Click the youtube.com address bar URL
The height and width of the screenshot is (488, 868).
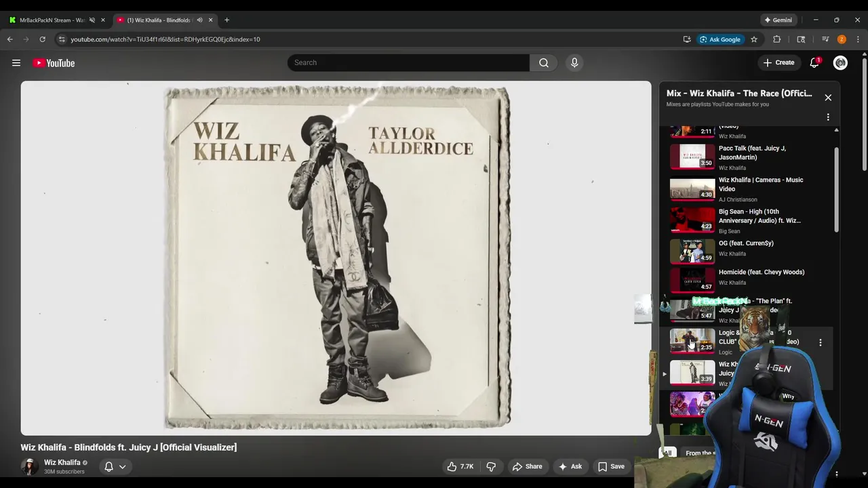[x=165, y=39]
